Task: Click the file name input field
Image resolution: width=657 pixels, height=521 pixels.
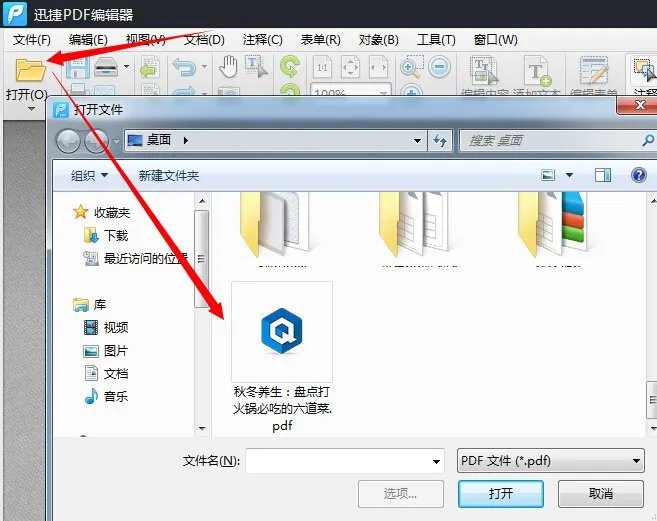Action: [344, 461]
